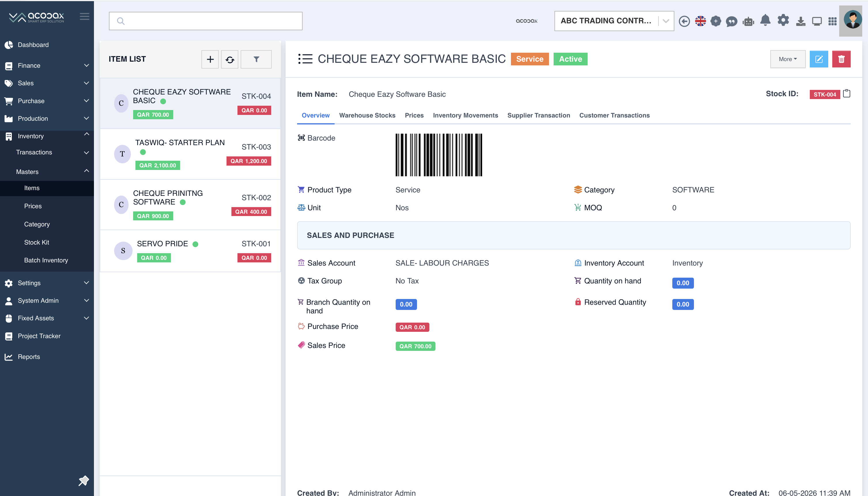Open the Supplier Transaction tab
Screen dimensions: 868x496
[x=538, y=116]
